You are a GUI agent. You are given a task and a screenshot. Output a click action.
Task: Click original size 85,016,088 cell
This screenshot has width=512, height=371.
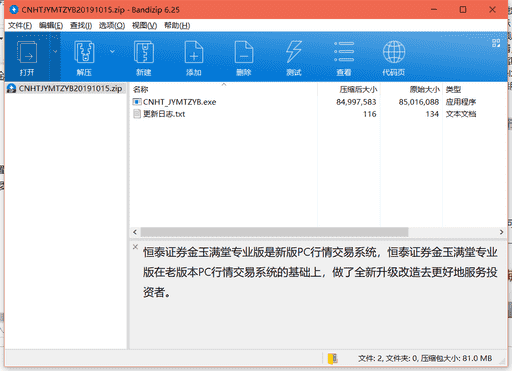(419, 102)
